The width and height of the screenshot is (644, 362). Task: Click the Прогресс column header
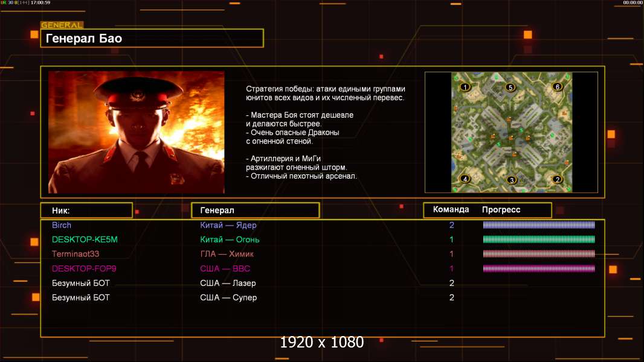[x=501, y=209]
